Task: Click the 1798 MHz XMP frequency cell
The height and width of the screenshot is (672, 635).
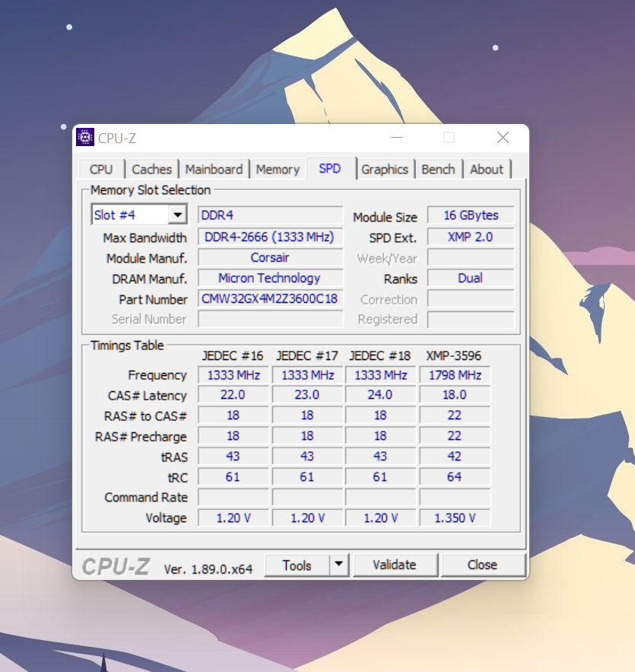Action: coord(455,375)
